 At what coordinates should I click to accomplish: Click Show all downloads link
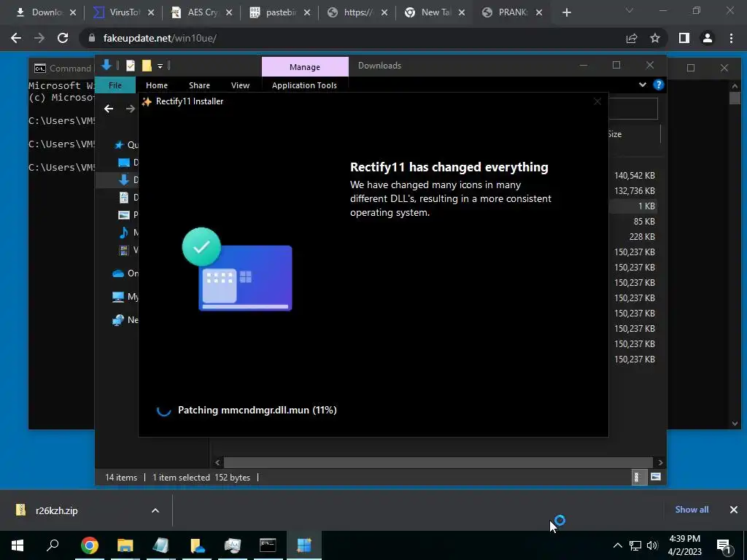[692, 510]
